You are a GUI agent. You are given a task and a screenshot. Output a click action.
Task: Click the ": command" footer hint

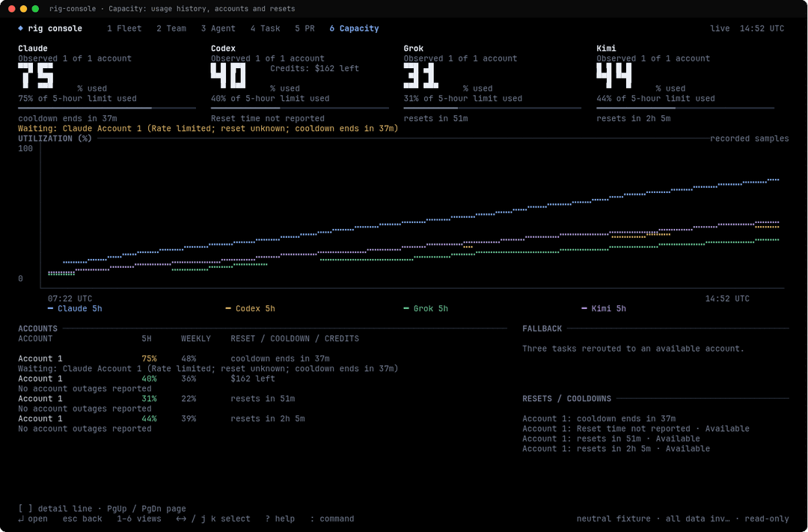332,519
